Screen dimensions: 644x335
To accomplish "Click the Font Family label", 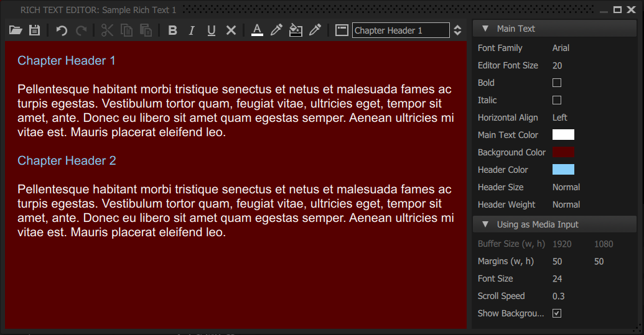I will click(x=500, y=48).
